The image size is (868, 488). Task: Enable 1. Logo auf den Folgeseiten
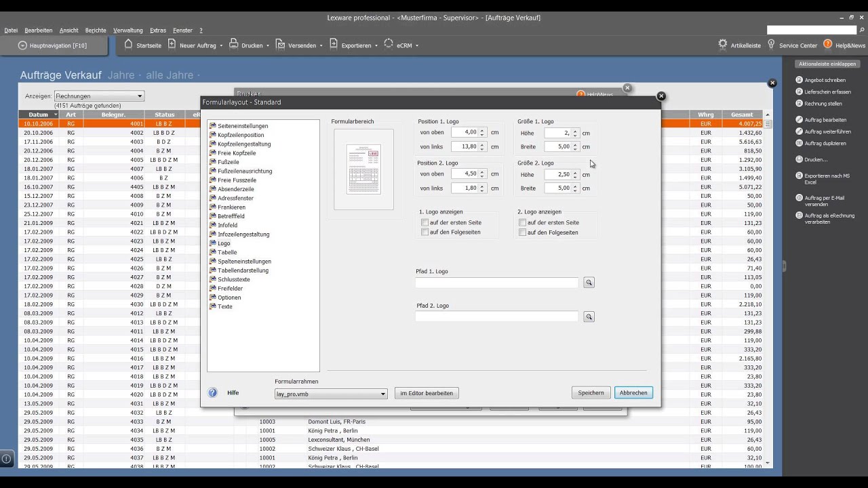(x=425, y=232)
